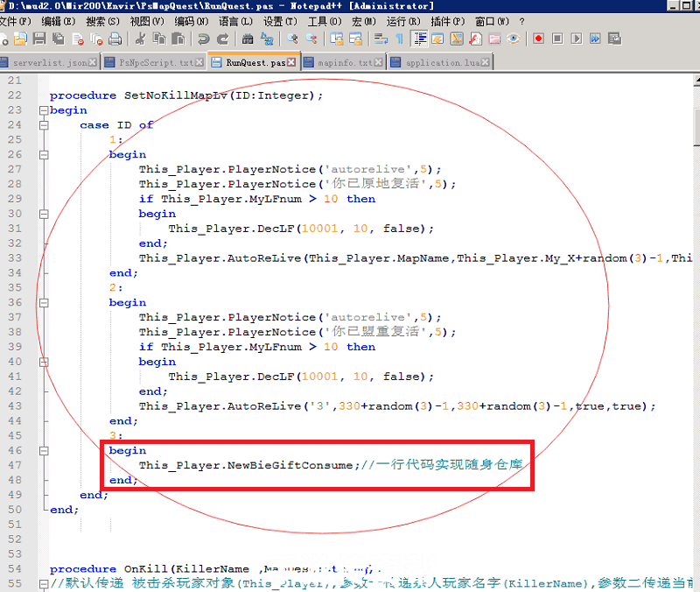700x592 pixels.
Task: Open the 语言(L) menu
Action: (x=235, y=21)
